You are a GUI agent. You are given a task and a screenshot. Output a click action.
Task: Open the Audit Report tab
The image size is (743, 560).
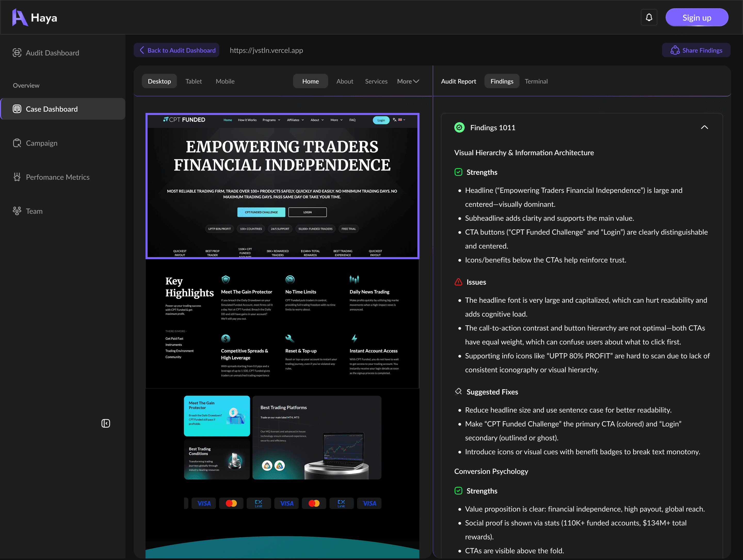coord(458,81)
